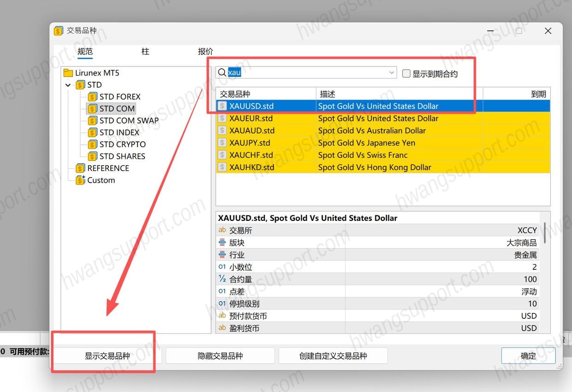The image size is (572, 392).
Task: Click the 创建自定义交易品种 button
Action: [x=333, y=356]
